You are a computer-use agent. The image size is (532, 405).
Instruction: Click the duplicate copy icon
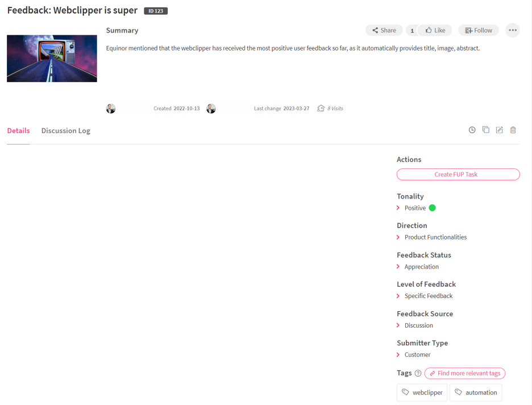click(485, 130)
